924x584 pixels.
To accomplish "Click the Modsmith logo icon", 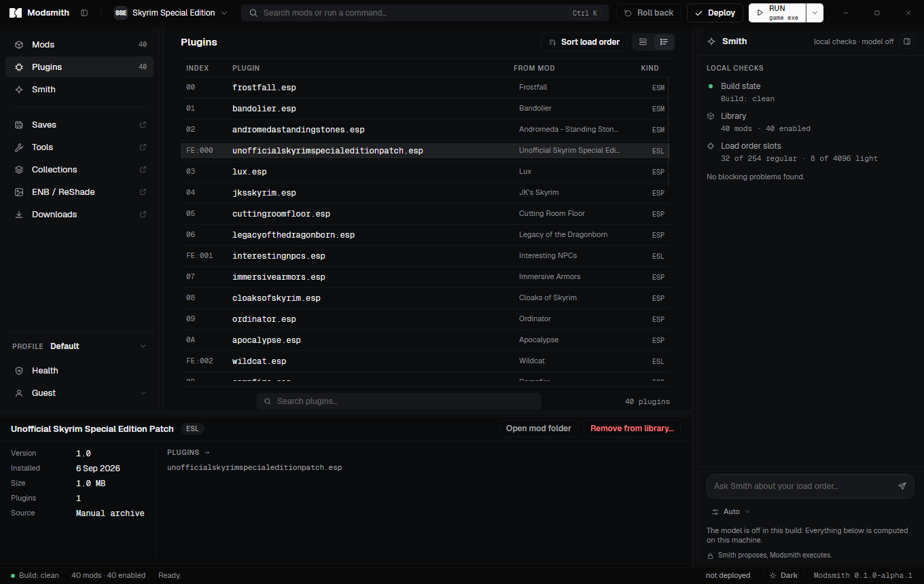I will pyautogui.click(x=16, y=13).
